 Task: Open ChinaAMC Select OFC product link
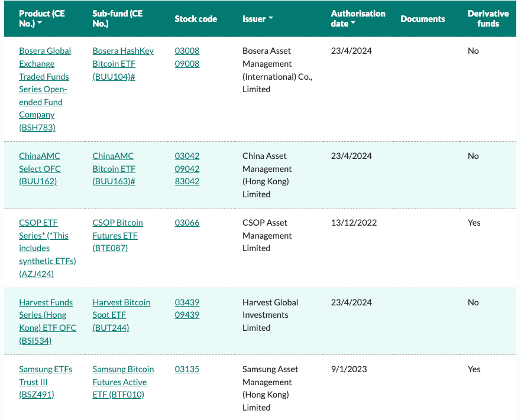click(40, 169)
